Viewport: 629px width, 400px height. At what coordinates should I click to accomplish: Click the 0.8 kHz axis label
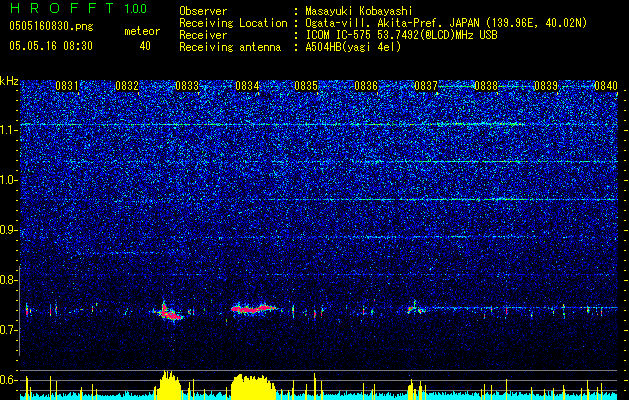click(8, 280)
